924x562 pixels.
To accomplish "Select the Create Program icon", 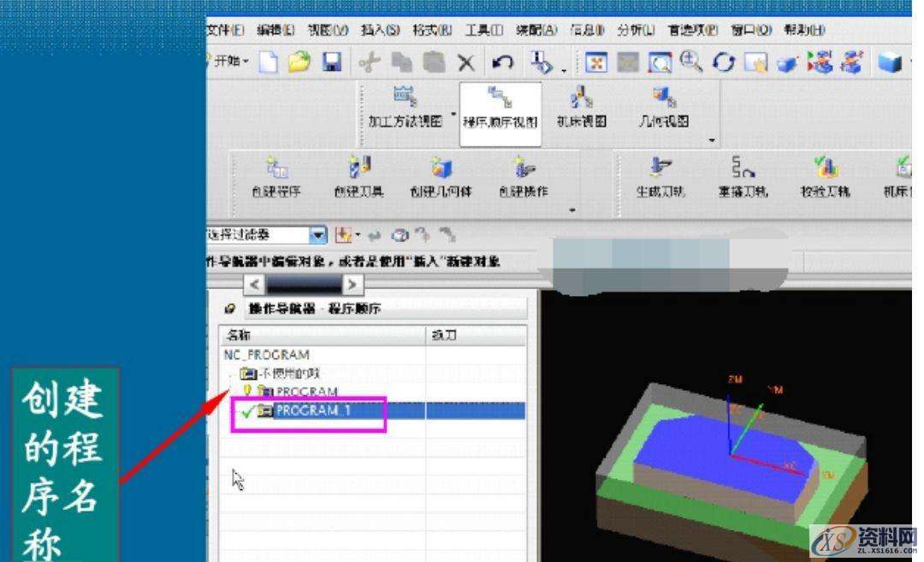I will pyautogui.click(x=275, y=169).
